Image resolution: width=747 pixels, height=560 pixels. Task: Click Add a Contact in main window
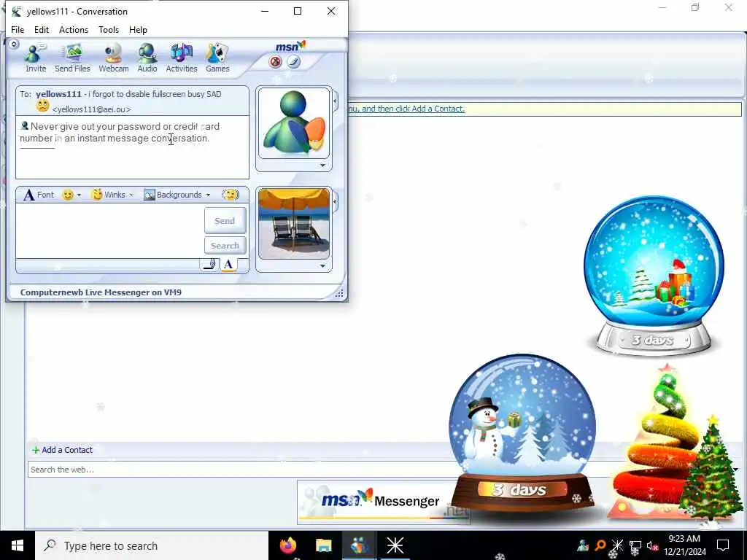pos(63,450)
